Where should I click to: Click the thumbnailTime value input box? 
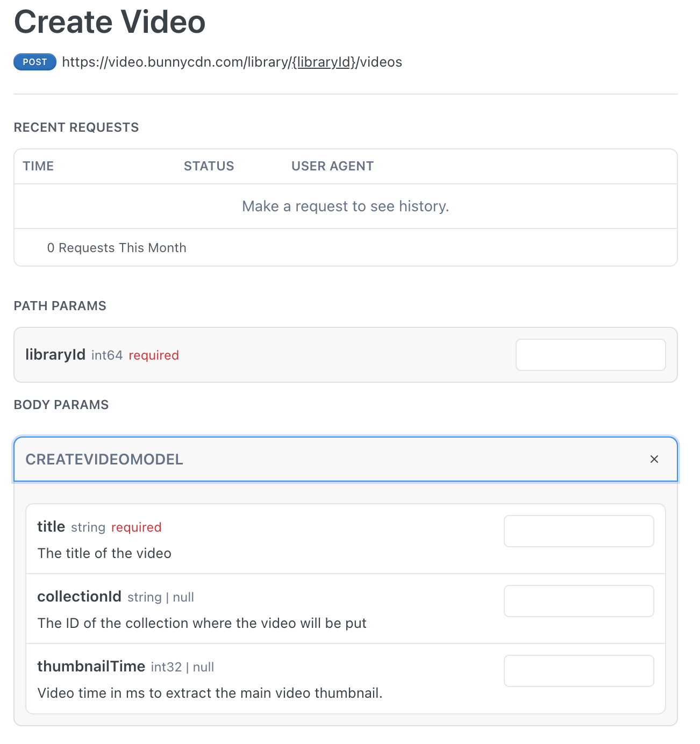tap(578, 671)
